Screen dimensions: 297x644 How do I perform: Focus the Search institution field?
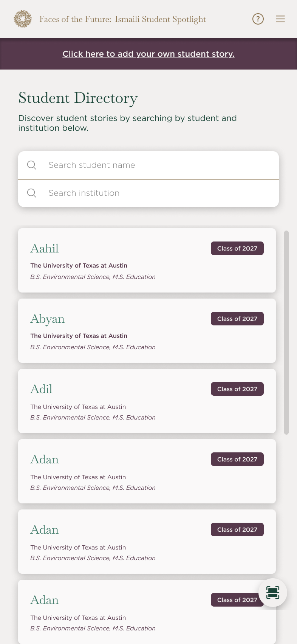tap(159, 193)
